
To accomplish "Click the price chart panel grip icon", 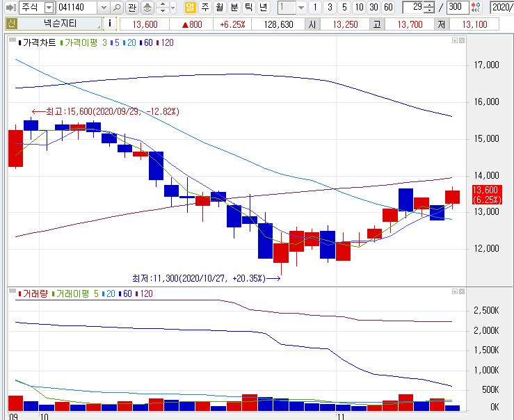I will coord(13,40).
